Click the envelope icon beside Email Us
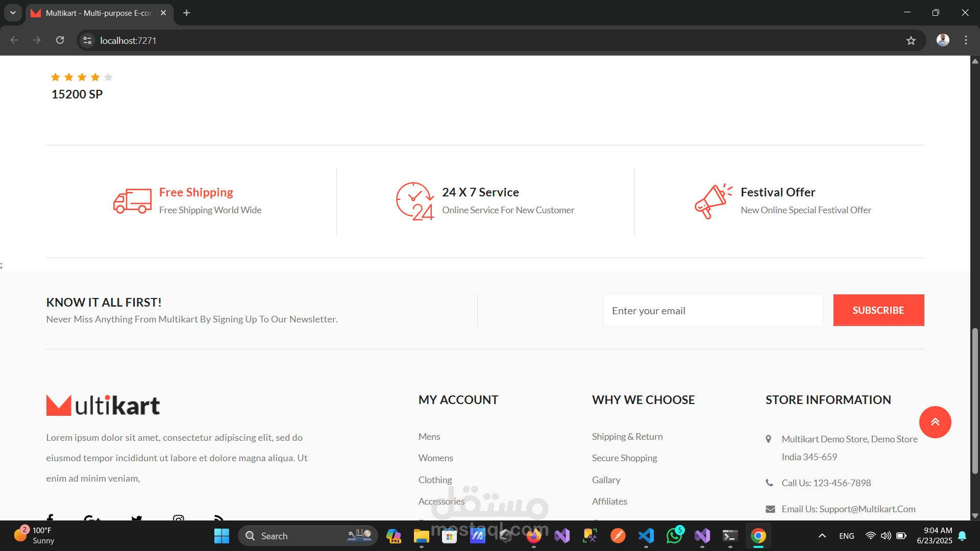Viewport: 980px width, 551px height. pos(770,509)
